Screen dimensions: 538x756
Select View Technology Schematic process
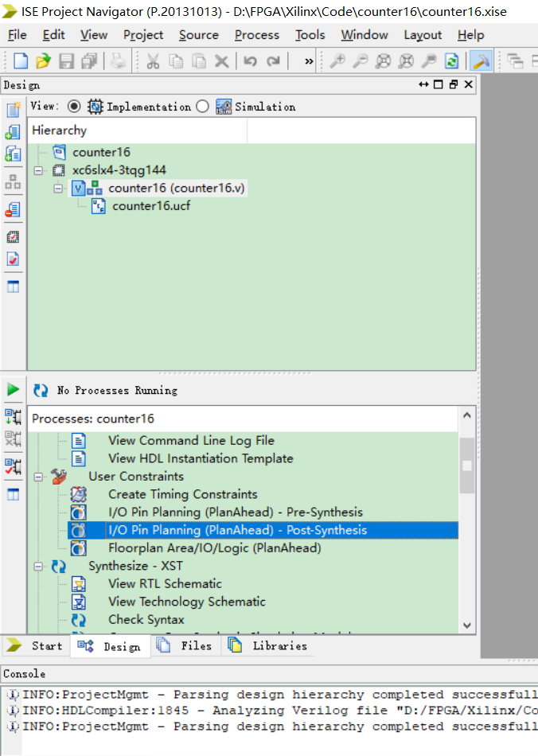coord(187,602)
